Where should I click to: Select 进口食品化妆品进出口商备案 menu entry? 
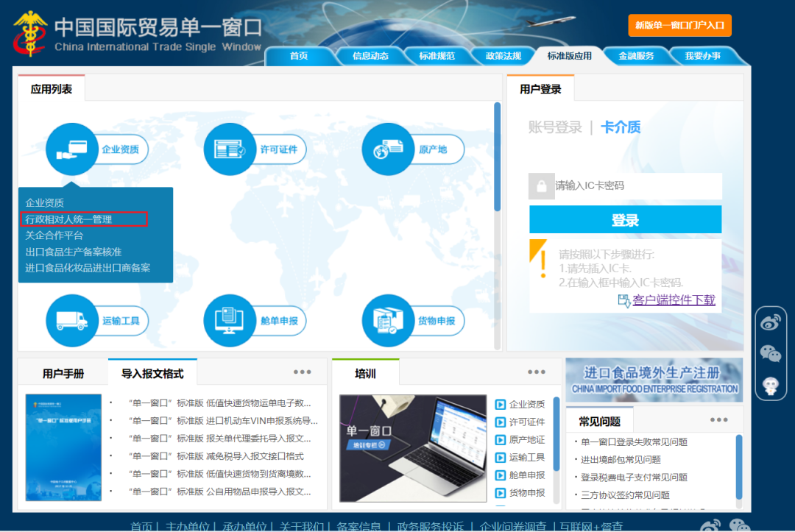click(x=88, y=268)
